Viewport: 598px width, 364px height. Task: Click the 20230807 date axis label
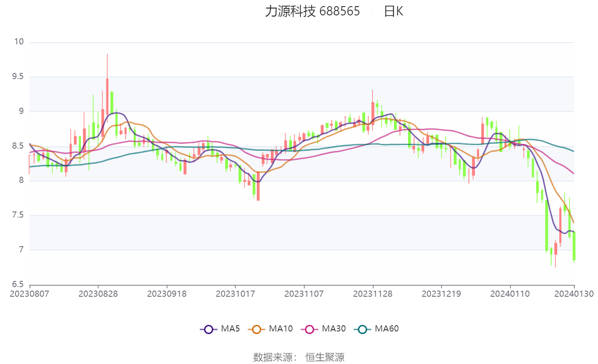tap(29, 294)
